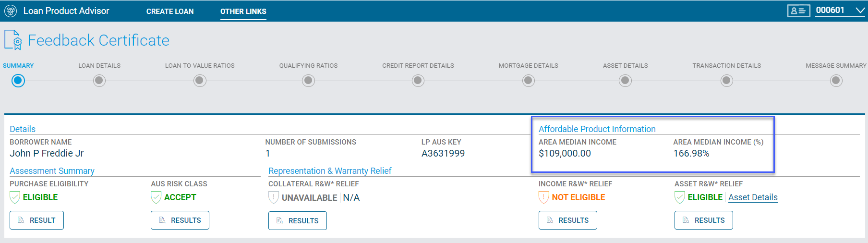The height and width of the screenshot is (243, 868).
Task: Go to Credit Report Details step label
Action: 418,66
